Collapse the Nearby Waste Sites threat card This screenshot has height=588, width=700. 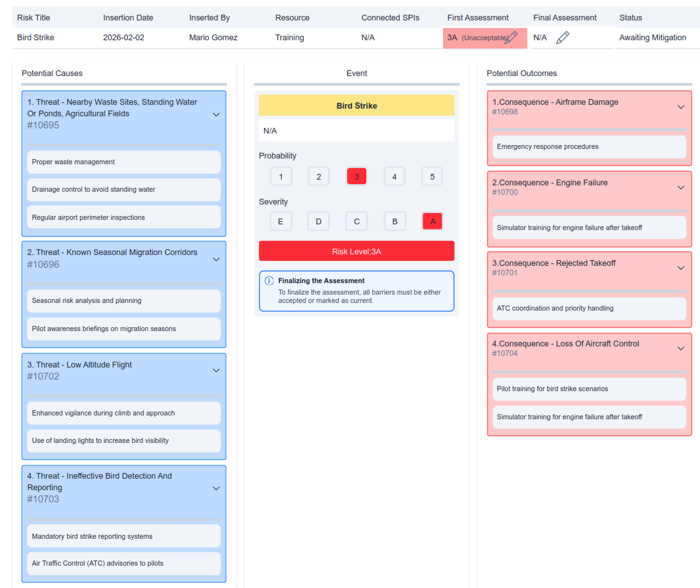click(x=216, y=114)
